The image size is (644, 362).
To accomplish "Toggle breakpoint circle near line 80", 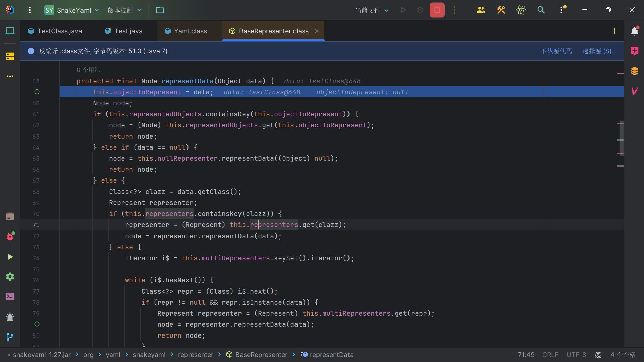I will pos(37,324).
